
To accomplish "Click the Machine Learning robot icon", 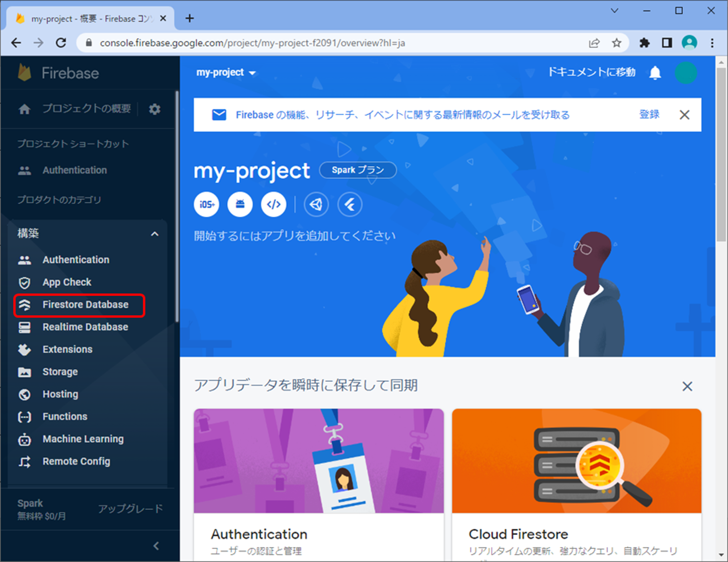I will coord(24,440).
